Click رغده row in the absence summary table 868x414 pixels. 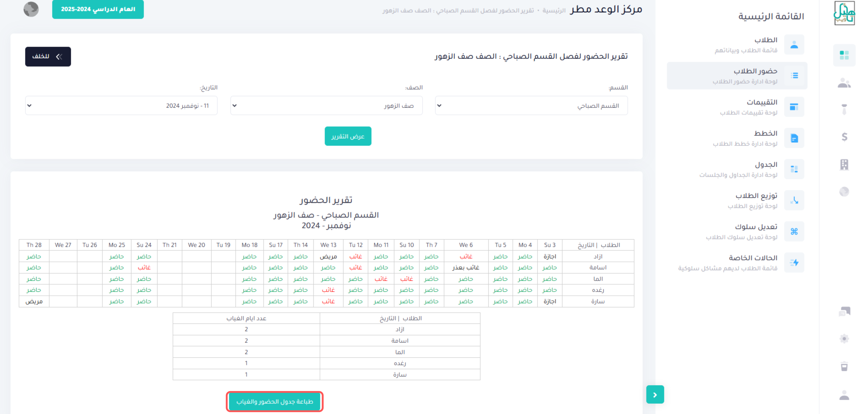click(x=326, y=363)
